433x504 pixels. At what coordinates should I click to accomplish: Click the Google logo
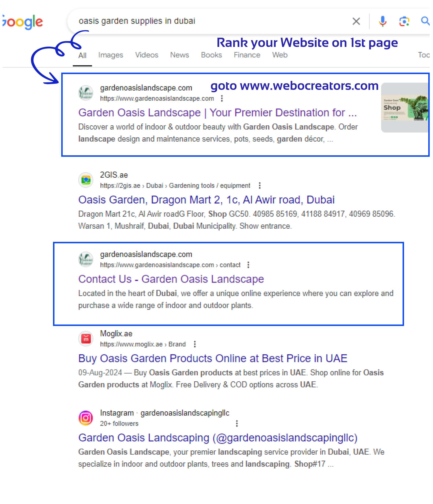(22, 21)
